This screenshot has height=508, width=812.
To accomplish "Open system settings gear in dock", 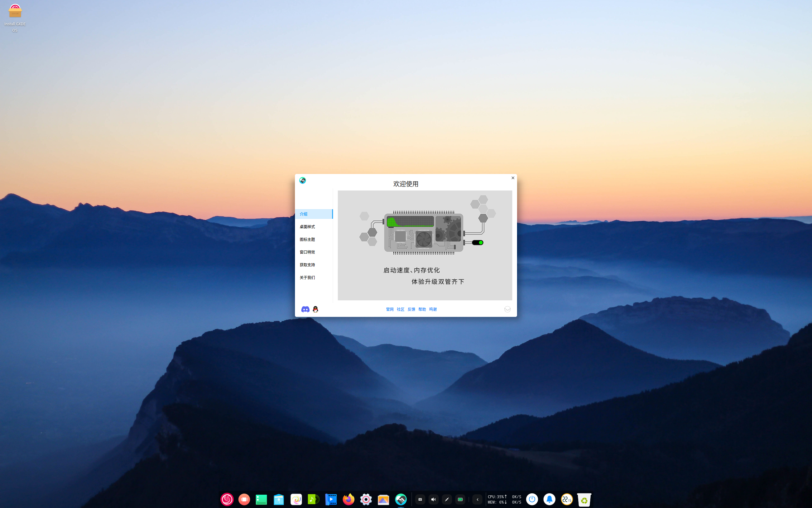I will click(x=366, y=499).
